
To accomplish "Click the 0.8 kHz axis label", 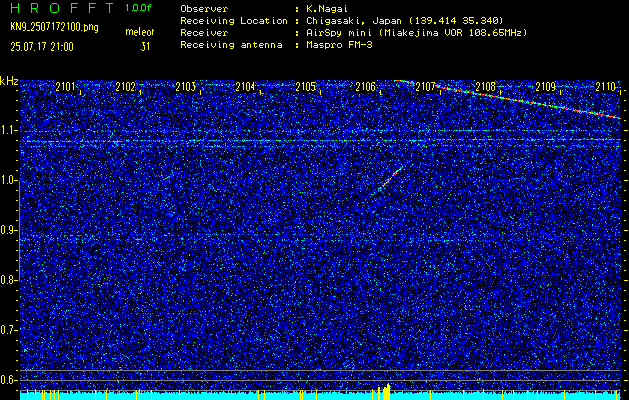I will pyautogui.click(x=8, y=280).
